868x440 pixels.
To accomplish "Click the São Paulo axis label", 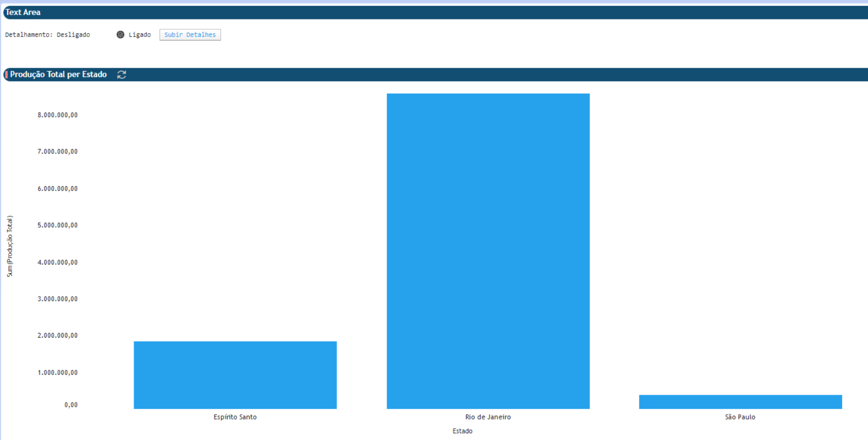I will pyautogui.click(x=740, y=417).
